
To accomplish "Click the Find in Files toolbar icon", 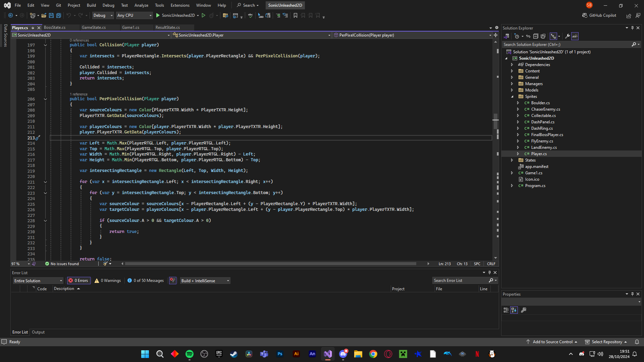I will pos(225,15).
